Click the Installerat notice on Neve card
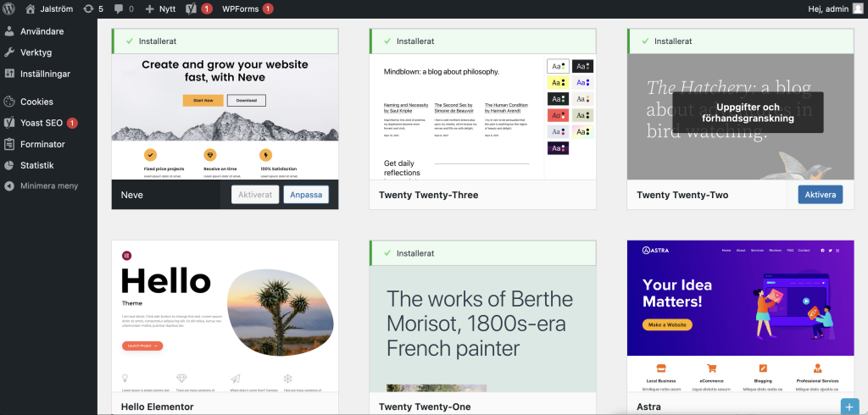 click(225, 41)
